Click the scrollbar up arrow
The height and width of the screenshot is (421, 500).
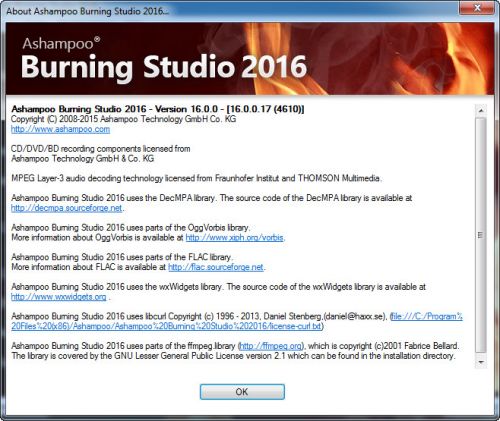click(481, 110)
